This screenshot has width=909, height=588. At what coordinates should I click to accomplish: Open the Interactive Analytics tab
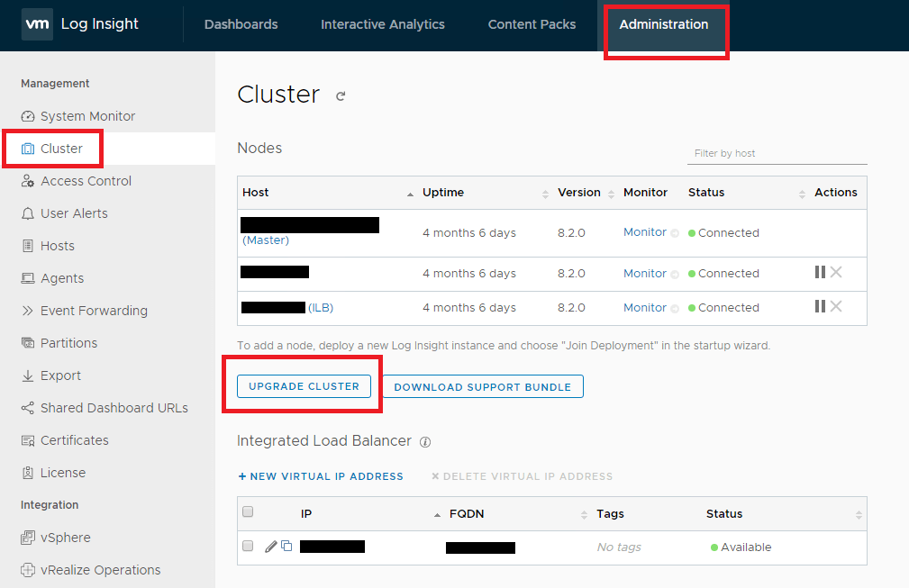click(x=382, y=24)
